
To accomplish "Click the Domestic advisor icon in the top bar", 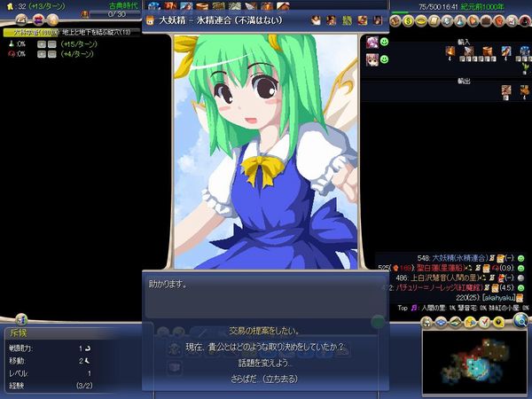I will tap(395, 20).
